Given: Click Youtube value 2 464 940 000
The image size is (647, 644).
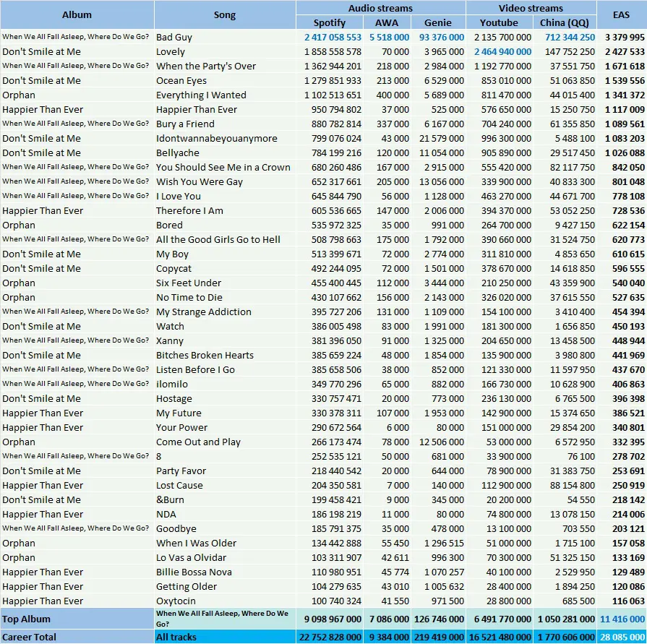Looking at the screenshot, I should 502,51.
